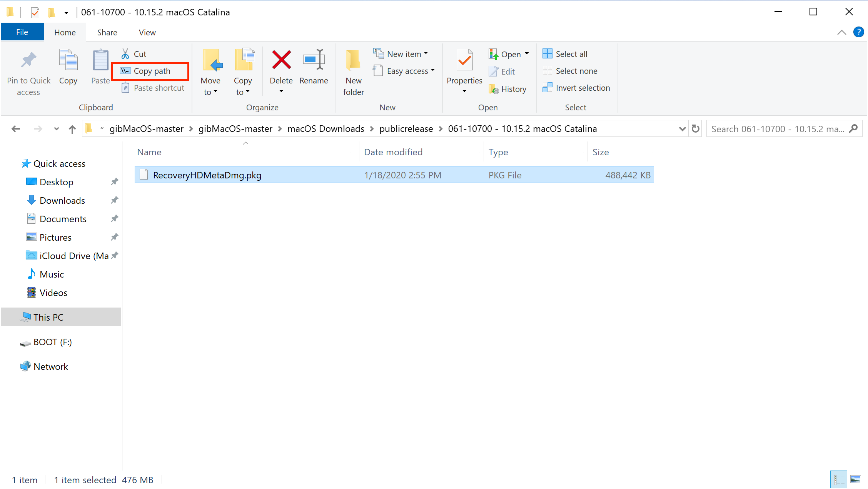The image size is (868, 489).
Task: Click the Cut scissors icon
Action: tap(125, 54)
